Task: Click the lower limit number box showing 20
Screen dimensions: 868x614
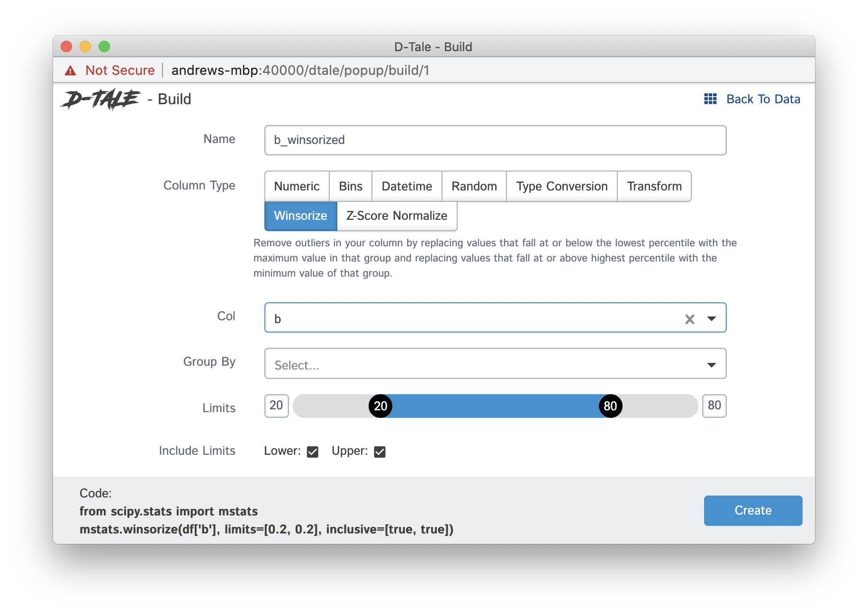Action: [x=276, y=406]
